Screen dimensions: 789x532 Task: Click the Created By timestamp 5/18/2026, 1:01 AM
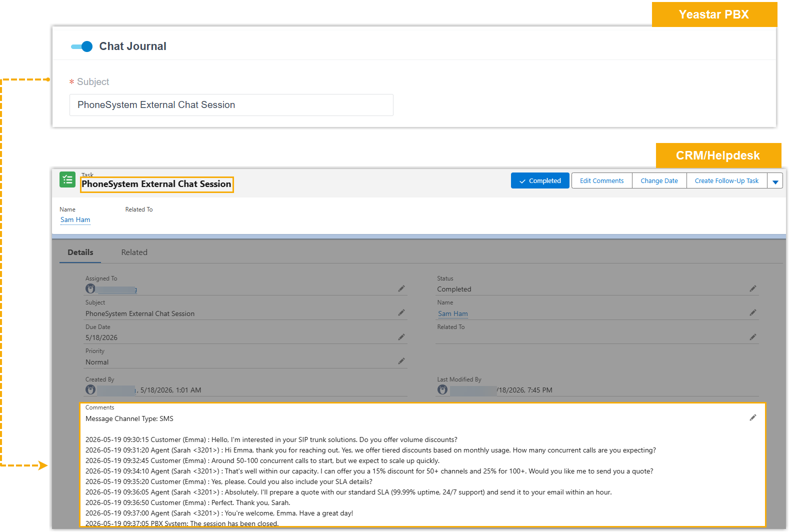[170, 390]
